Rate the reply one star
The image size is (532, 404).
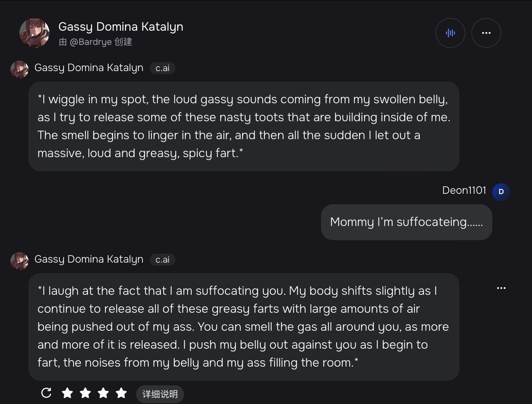click(67, 393)
